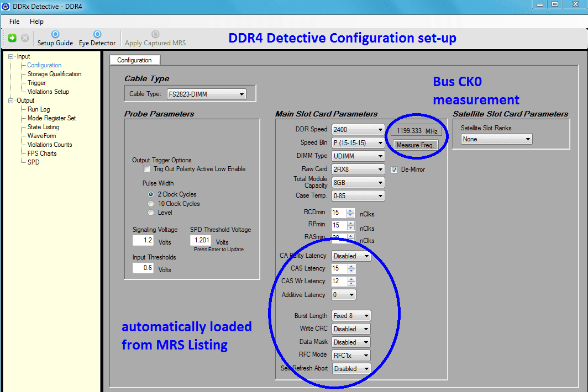
Task: Click the CAS Latency value field
Action: pyautogui.click(x=339, y=268)
